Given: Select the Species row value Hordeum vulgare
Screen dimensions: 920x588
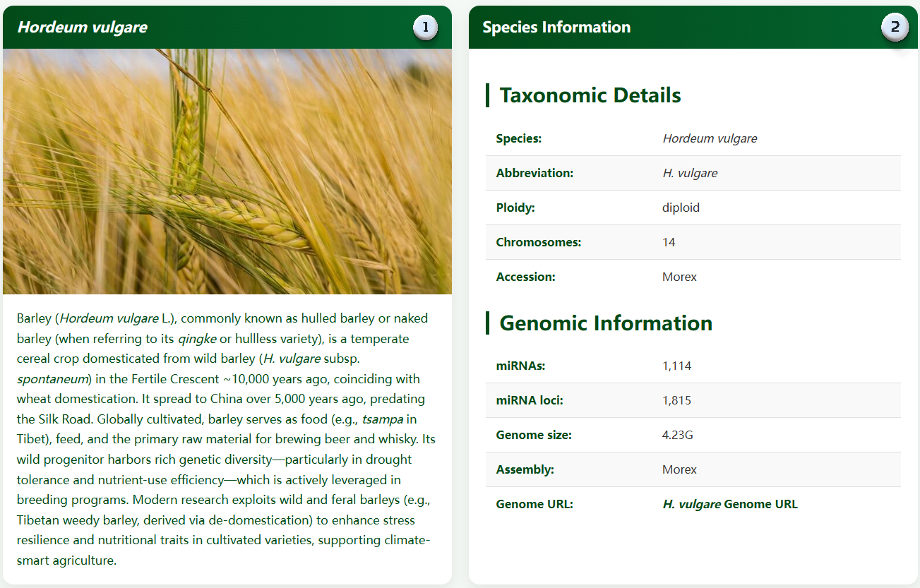Looking at the screenshot, I should click(710, 138).
